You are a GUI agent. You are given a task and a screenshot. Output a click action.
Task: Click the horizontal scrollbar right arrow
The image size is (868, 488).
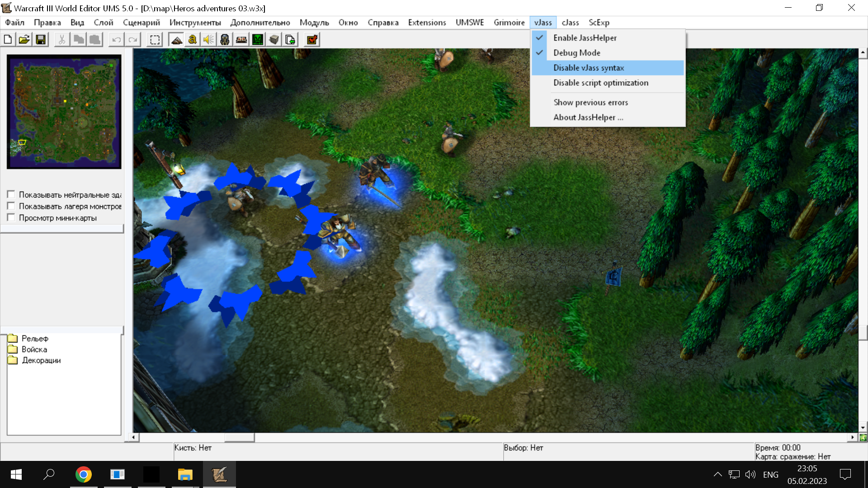pyautogui.click(x=853, y=437)
